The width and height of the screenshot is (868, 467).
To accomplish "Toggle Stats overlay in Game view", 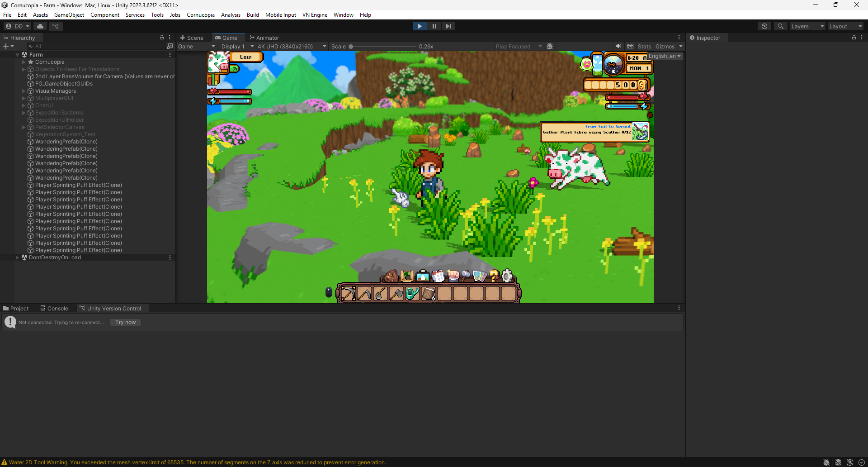I will 644,46.
